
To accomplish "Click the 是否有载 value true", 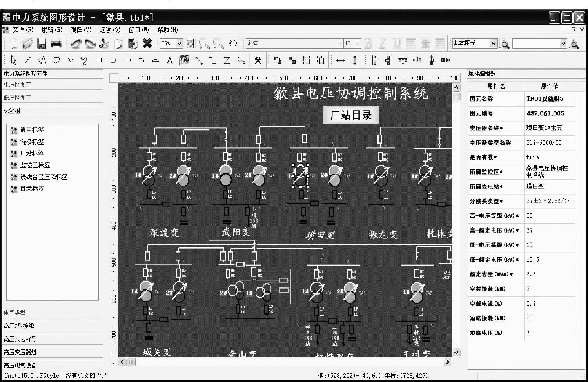I will pos(550,157).
